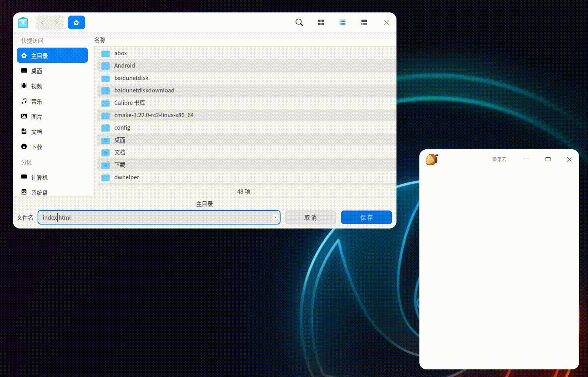Click the Nutstore acorn icon
Viewport: 588px width, 377px height.
432,159
